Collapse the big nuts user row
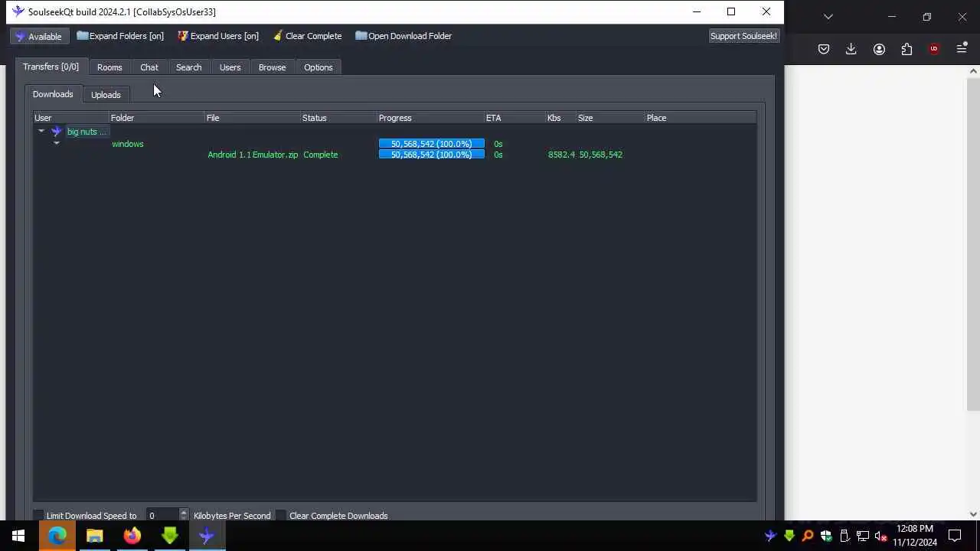The height and width of the screenshot is (551, 980). click(41, 132)
